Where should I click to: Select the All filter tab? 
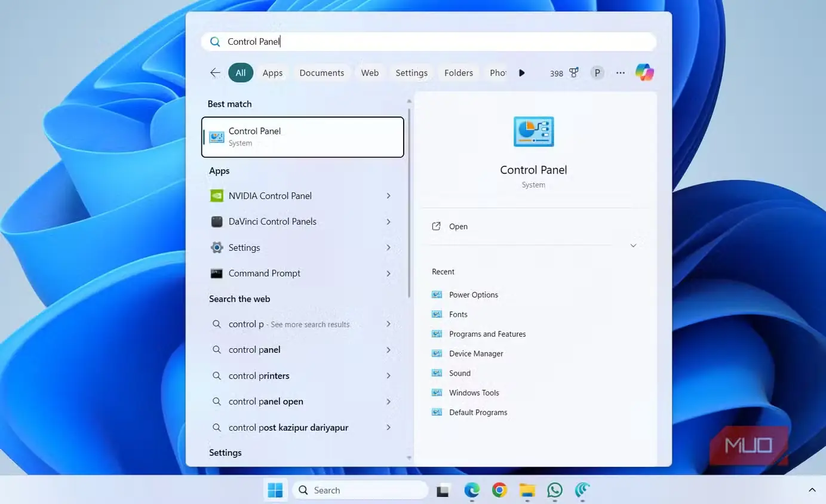[x=241, y=73]
